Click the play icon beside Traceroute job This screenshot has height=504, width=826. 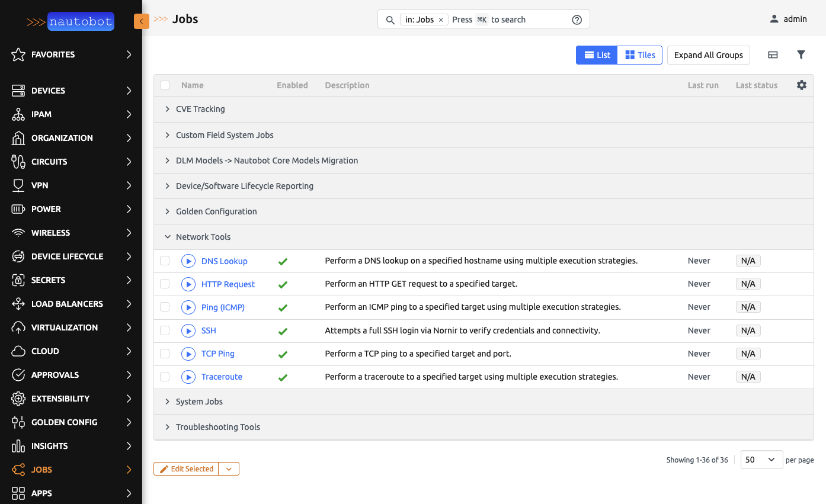tap(188, 376)
